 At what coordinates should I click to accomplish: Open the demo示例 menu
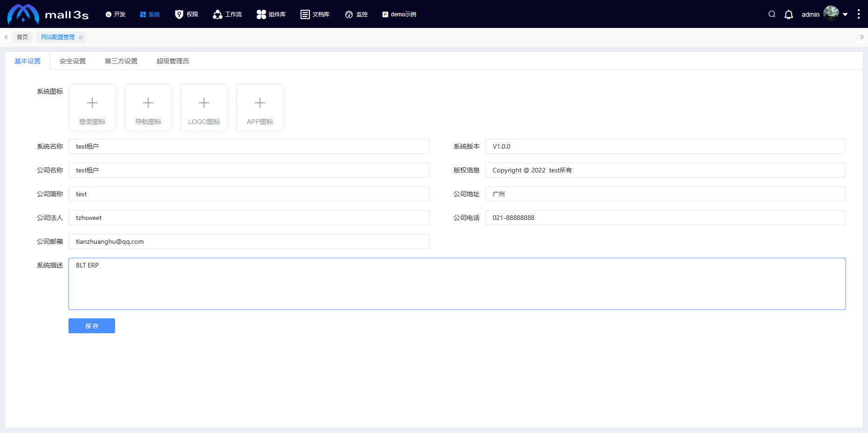click(x=399, y=14)
